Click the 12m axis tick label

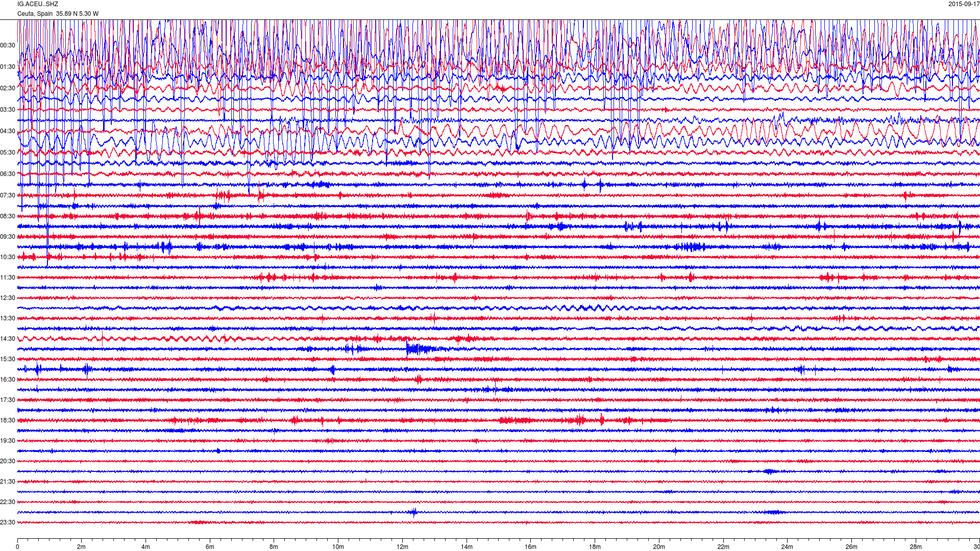402,547
